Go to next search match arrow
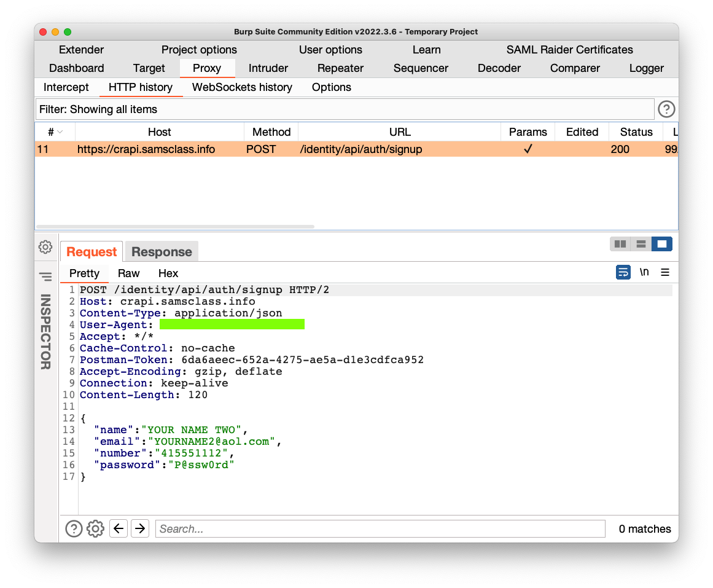The height and width of the screenshot is (588, 713). coord(140,528)
